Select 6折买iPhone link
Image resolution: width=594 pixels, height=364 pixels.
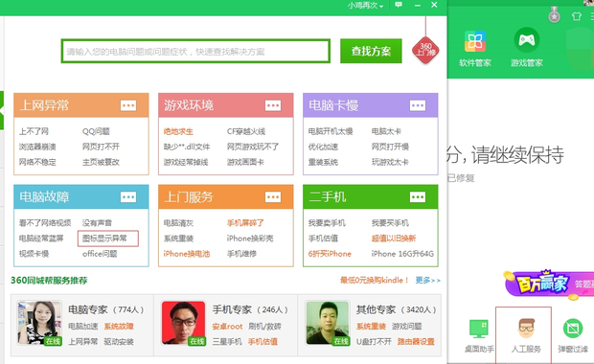click(330, 254)
